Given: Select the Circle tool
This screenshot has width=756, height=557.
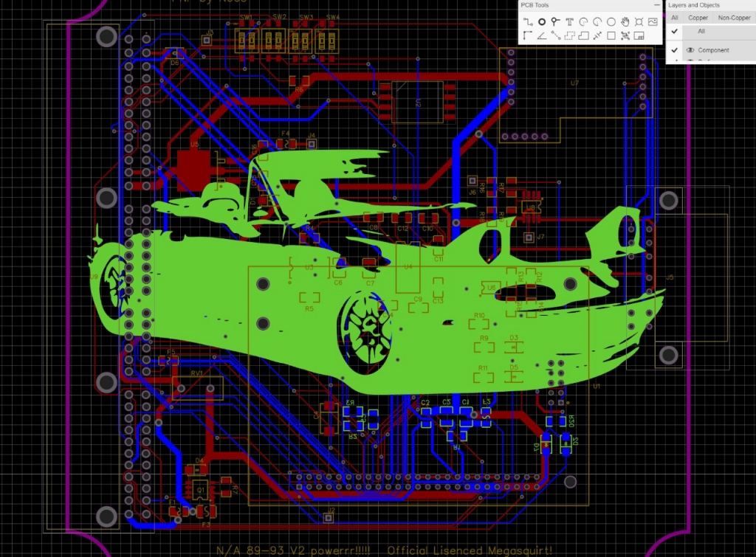Looking at the screenshot, I should point(611,21).
